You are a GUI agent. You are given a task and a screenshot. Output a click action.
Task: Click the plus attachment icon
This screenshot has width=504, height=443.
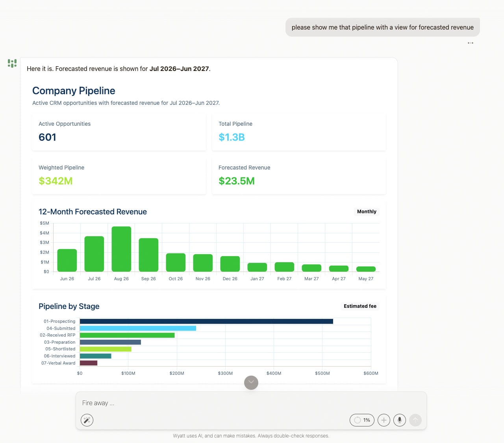384,420
